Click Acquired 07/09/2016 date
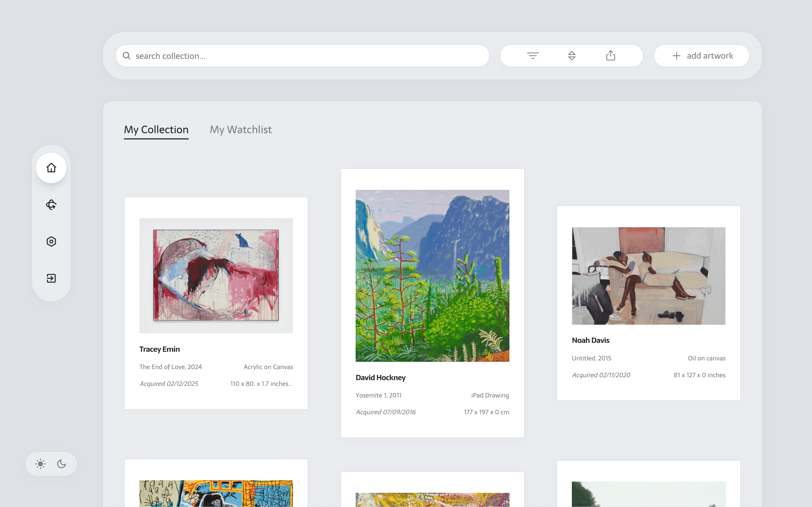Screen dimensions: 812x507 tap(386, 412)
